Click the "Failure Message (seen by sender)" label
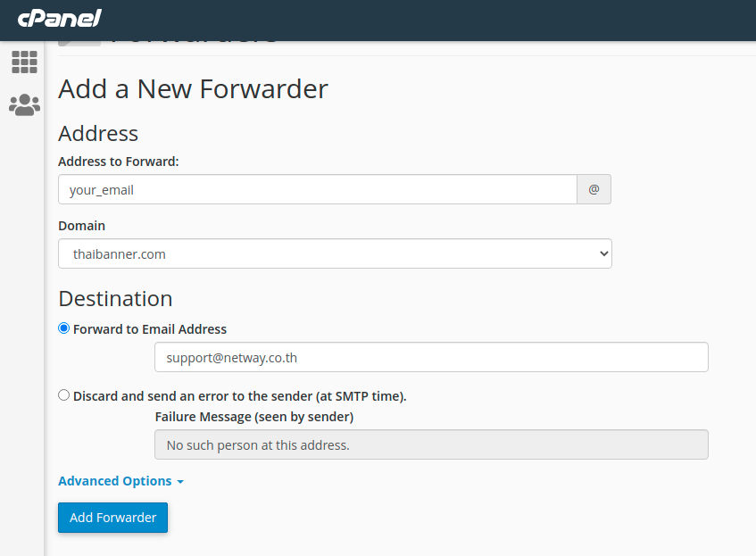 (x=253, y=417)
